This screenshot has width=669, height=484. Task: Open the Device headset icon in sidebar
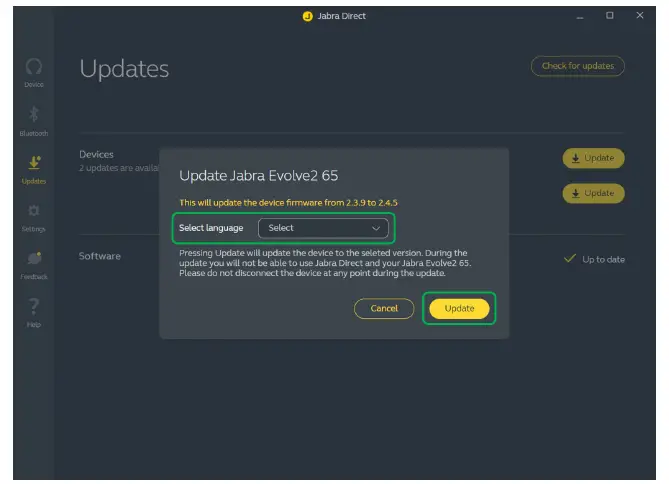pos(34,67)
